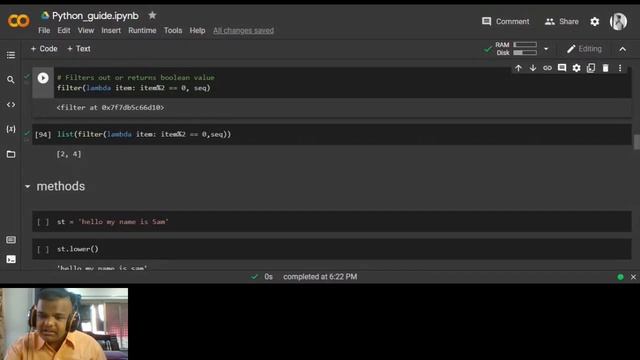
Task: Click into the list(filter(...)) code cell
Action: 343,134
